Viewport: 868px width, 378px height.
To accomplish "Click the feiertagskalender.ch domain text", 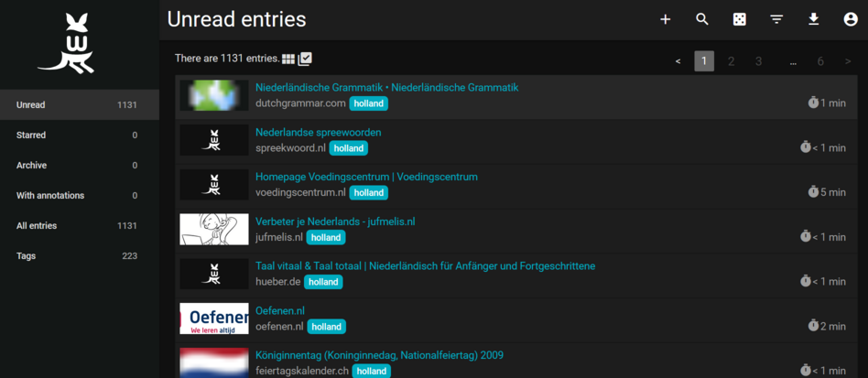I will click(x=302, y=371).
